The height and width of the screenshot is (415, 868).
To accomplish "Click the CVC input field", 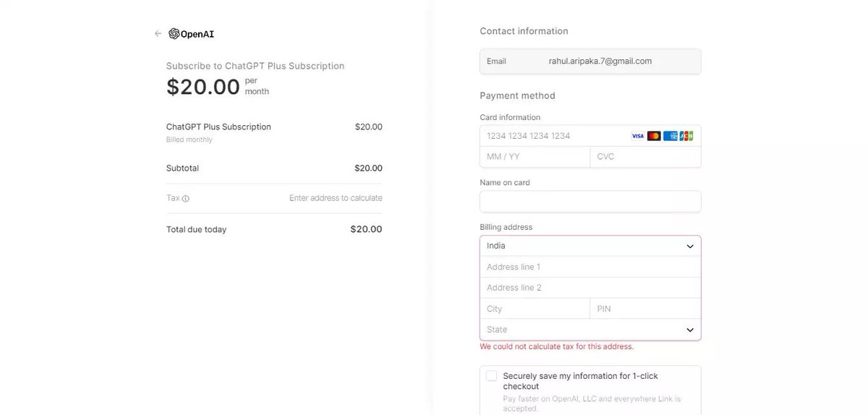I will (x=645, y=157).
